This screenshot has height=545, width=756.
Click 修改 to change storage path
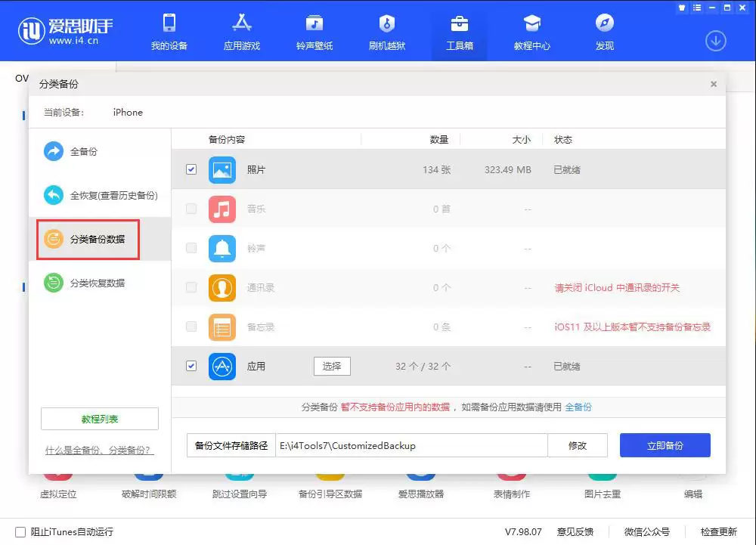pos(578,446)
